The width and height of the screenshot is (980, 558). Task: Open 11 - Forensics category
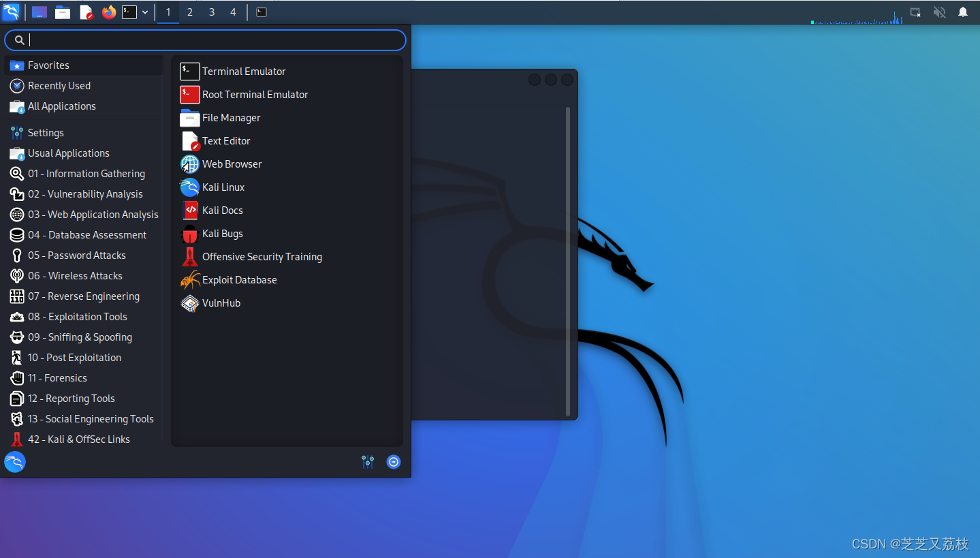click(x=84, y=378)
